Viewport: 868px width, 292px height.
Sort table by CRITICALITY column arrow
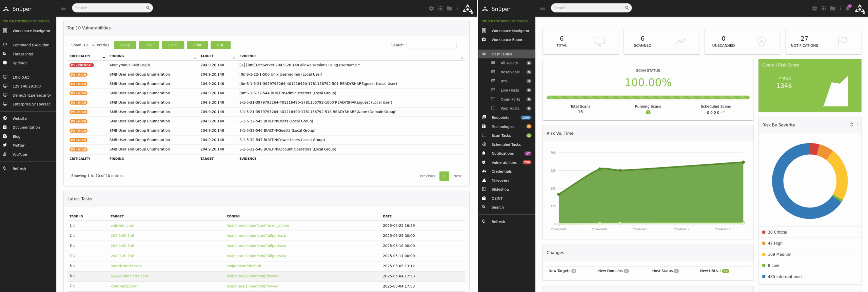click(104, 57)
